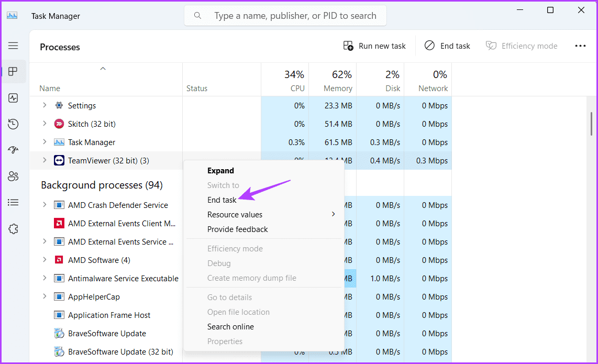Screen dimensions: 598x364
Task: Click the Task Manager process icon
Action: [x=59, y=142]
